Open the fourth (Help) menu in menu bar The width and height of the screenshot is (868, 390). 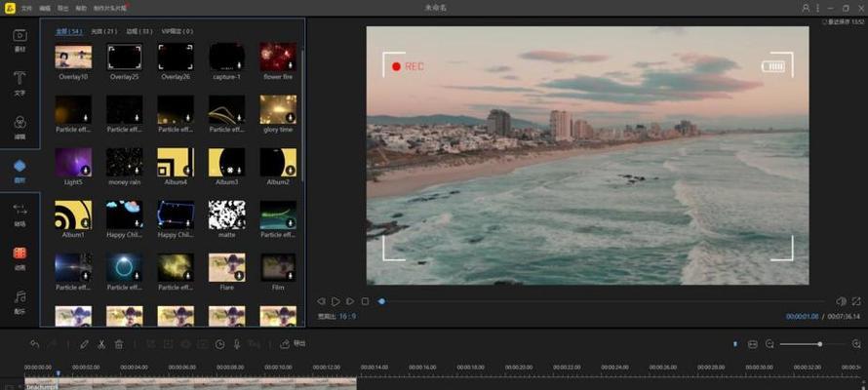pos(81,9)
